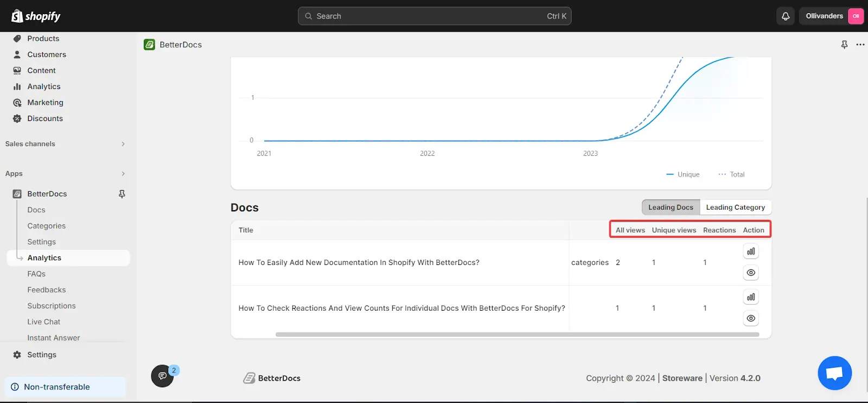Expand the Apps section chevron
Viewport: 868px width, 403px height.
pos(123,174)
